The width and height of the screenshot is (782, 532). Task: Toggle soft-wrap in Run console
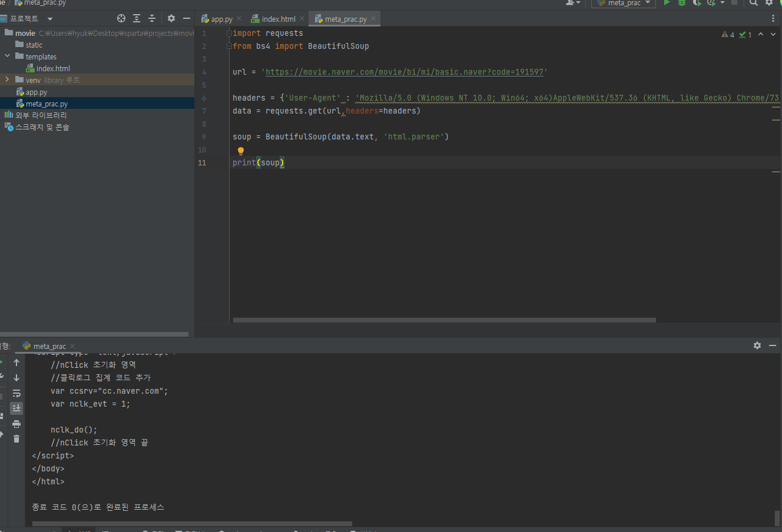[x=16, y=393]
